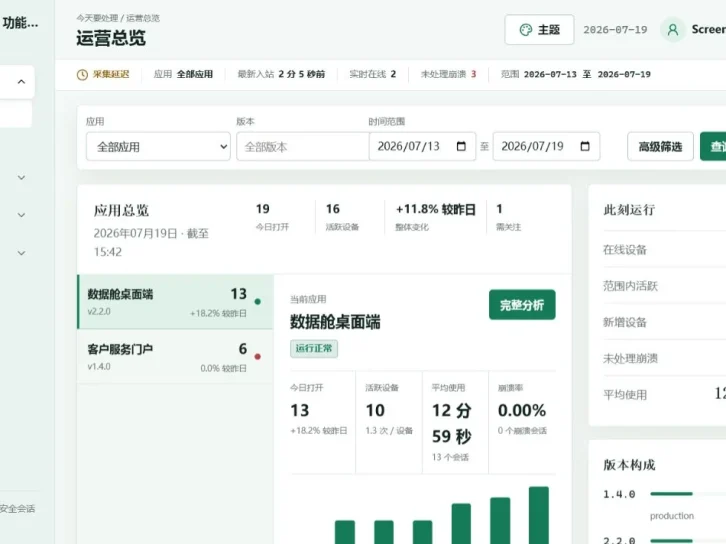Open calendar picker for 2026/07/13 date
Screen dimensions: 726x544
(x=461, y=146)
